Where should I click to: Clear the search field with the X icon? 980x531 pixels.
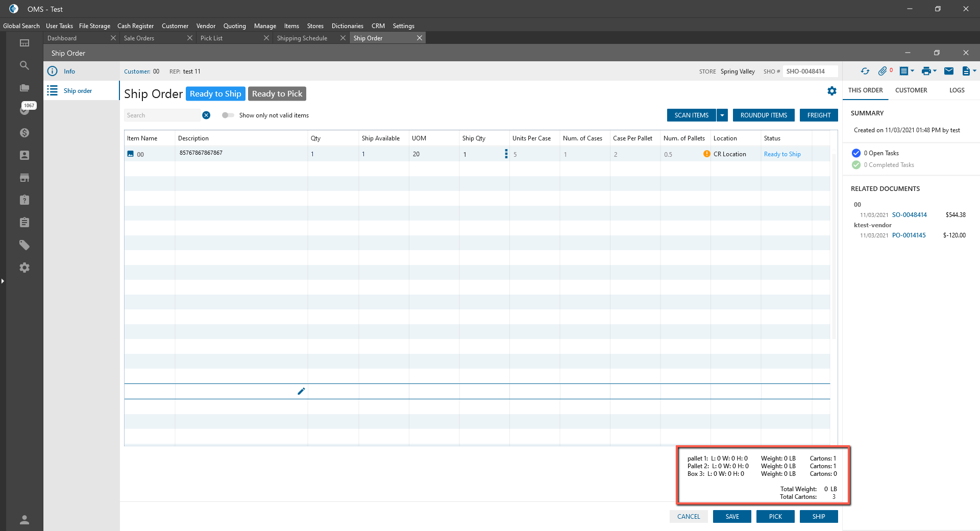206,115
